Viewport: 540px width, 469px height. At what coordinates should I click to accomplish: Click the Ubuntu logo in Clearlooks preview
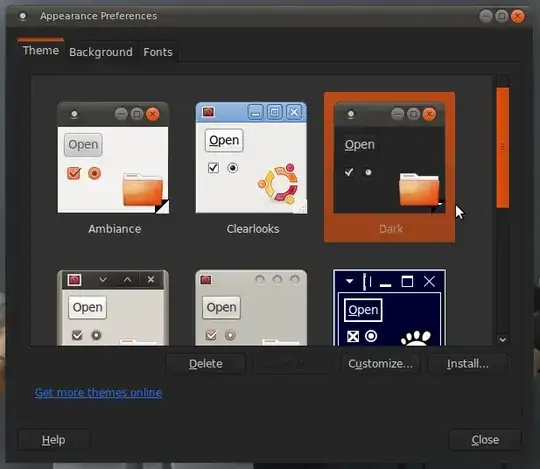tap(278, 184)
